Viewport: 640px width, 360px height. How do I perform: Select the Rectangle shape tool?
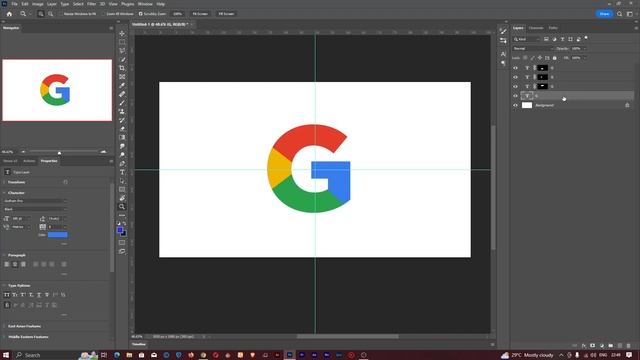tap(122, 189)
